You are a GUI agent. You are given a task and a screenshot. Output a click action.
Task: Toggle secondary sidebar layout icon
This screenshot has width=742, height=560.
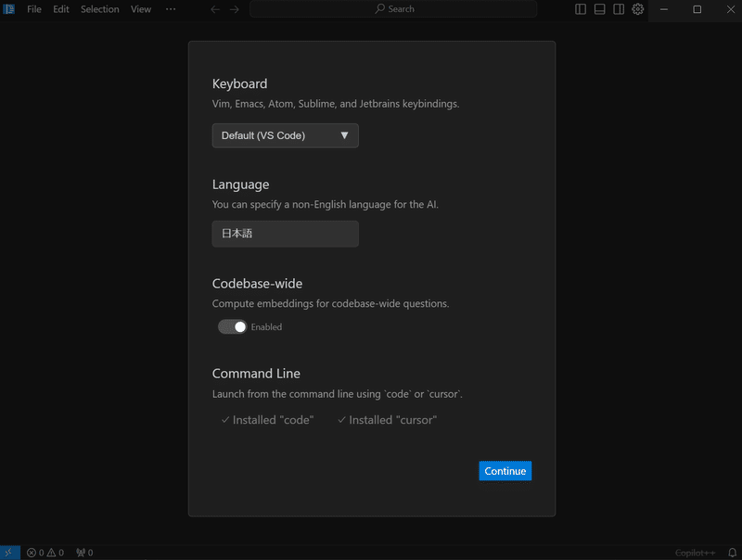(x=619, y=9)
